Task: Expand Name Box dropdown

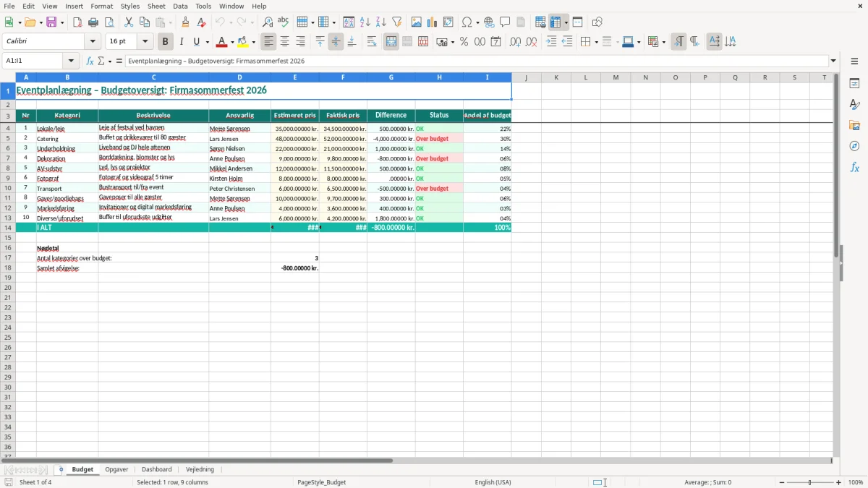Action: pyautogui.click(x=71, y=61)
